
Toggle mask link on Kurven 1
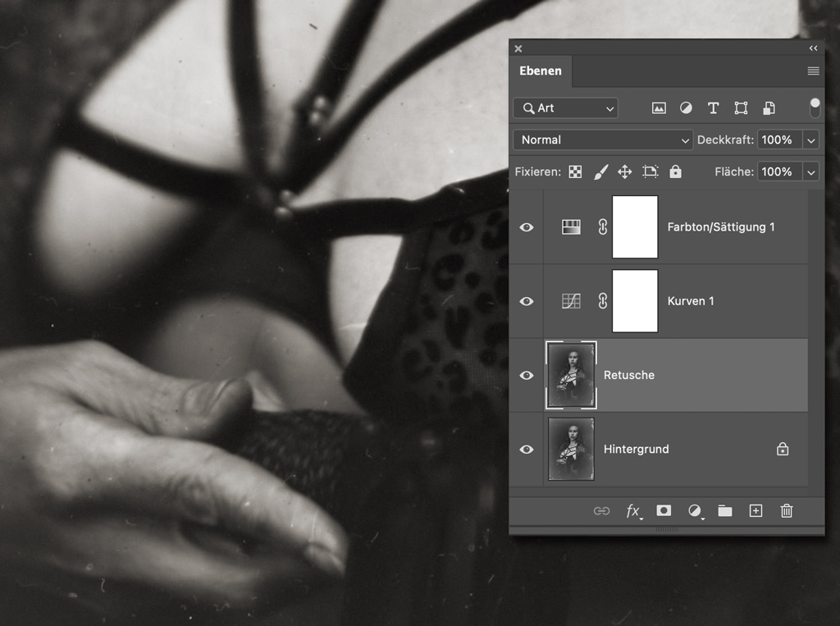pyautogui.click(x=603, y=301)
